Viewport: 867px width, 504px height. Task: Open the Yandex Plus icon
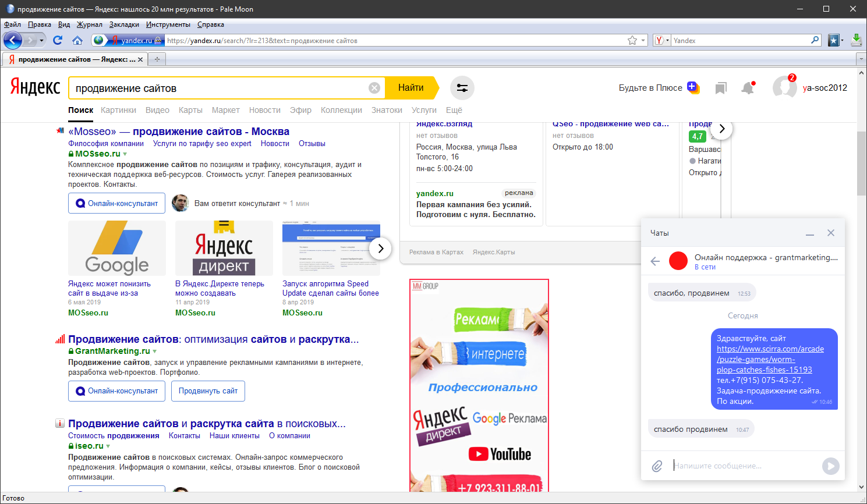tap(693, 87)
